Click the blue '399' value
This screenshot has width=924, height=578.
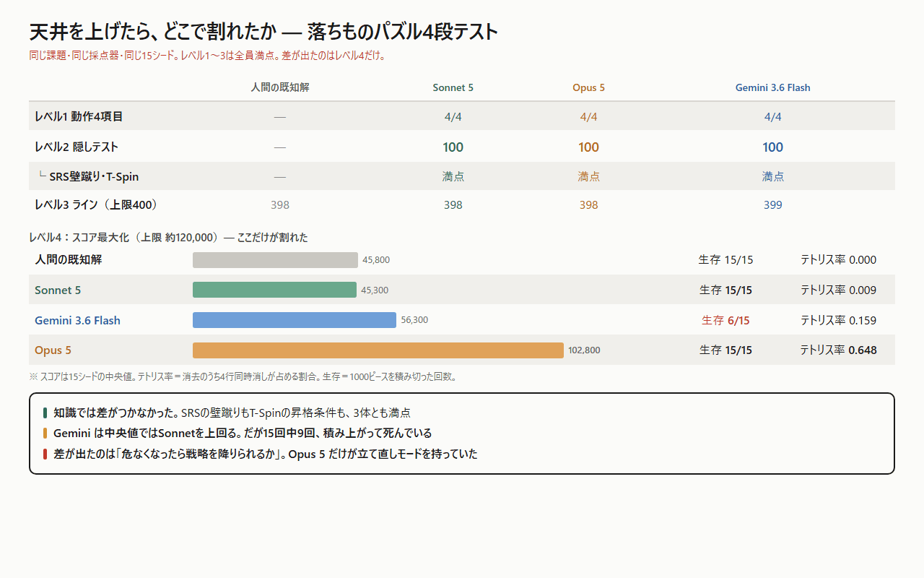tap(773, 205)
